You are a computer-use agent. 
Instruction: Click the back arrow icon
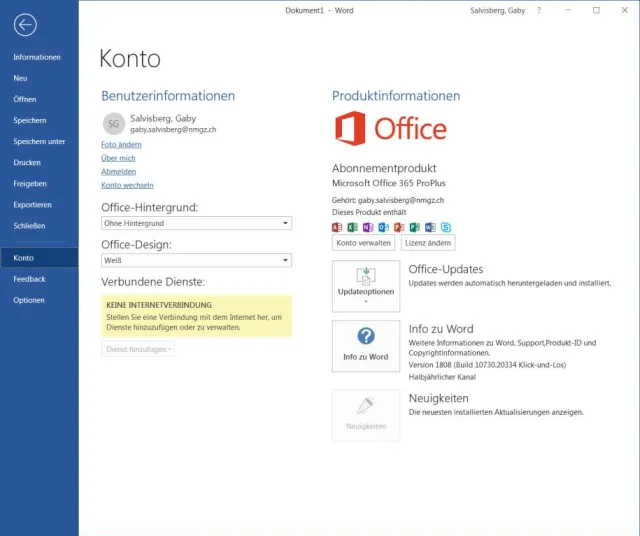coord(26,26)
